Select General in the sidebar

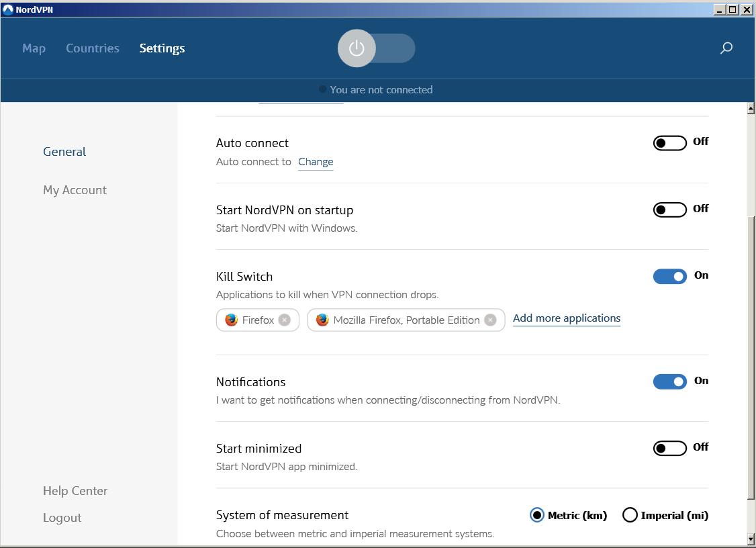click(x=64, y=152)
